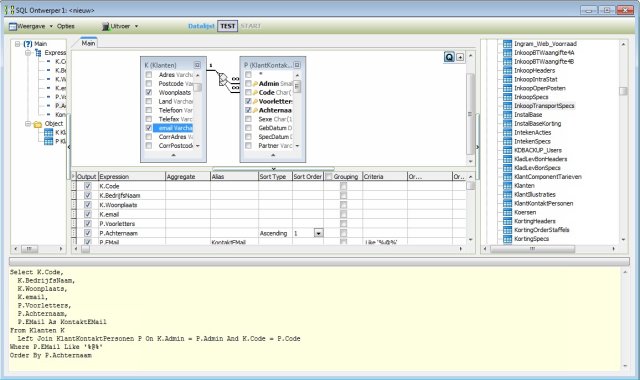Click the START button
Image resolution: width=640 pixels, height=380 pixels.
coord(250,26)
